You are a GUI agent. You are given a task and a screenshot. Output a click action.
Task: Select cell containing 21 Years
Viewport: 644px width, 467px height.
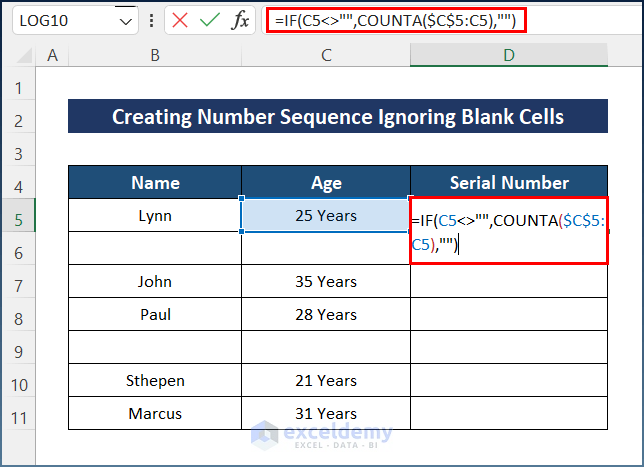[x=326, y=380]
